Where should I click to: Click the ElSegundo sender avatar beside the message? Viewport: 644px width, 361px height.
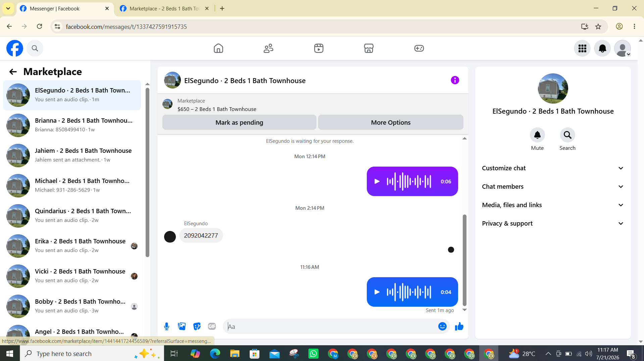click(170, 237)
